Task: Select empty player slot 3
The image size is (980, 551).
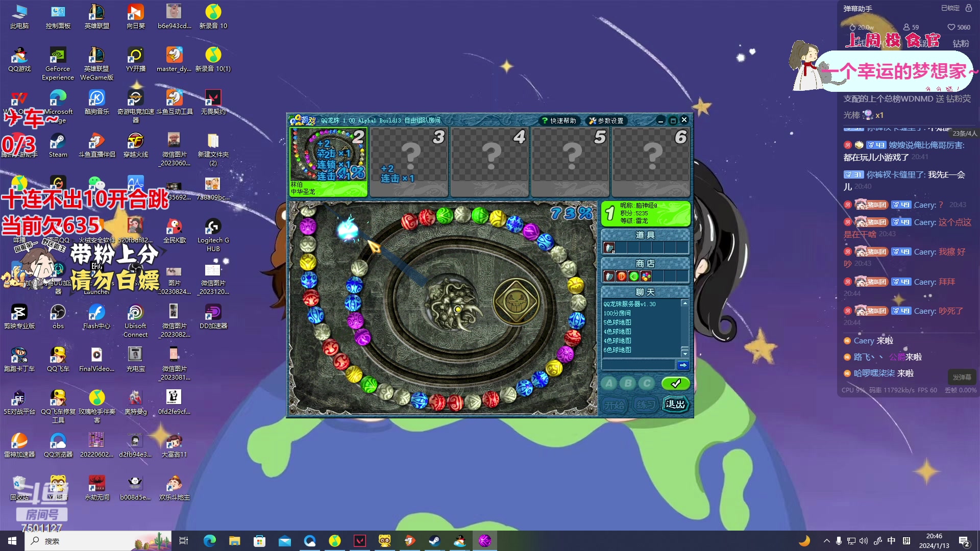Action: [409, 162]
